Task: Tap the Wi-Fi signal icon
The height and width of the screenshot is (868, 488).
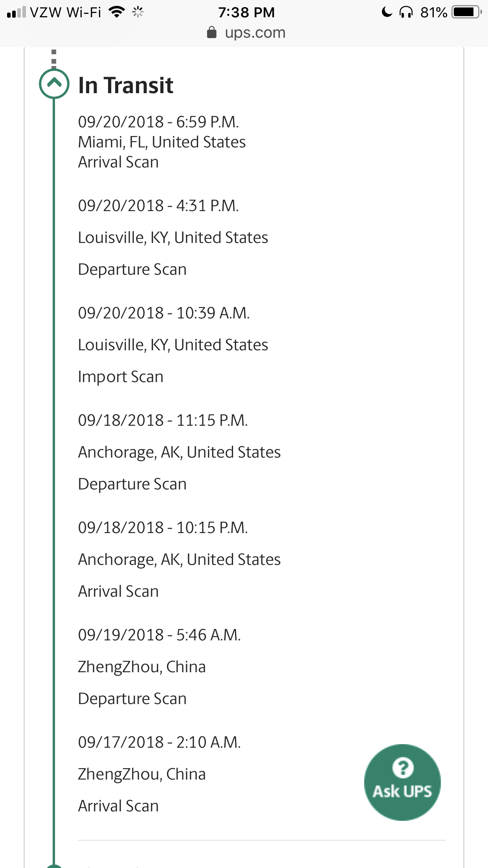Action: point(116,12)
